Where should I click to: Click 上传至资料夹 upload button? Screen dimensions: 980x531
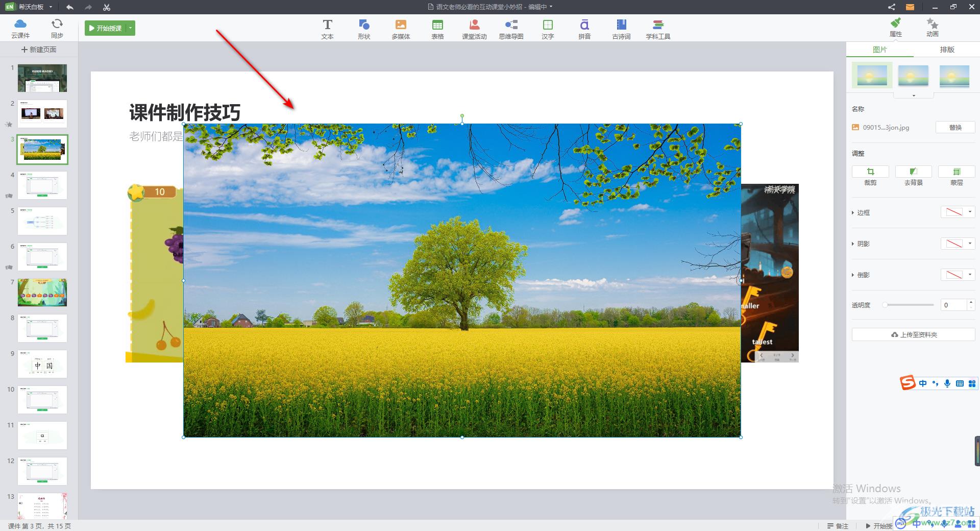coord(914,334)
